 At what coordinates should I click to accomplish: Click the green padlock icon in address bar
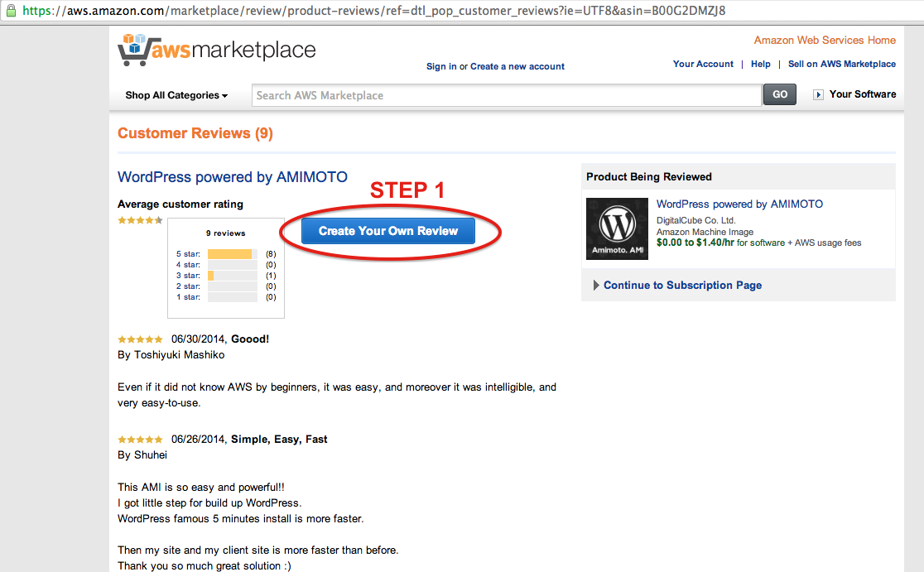coord(12,10)
